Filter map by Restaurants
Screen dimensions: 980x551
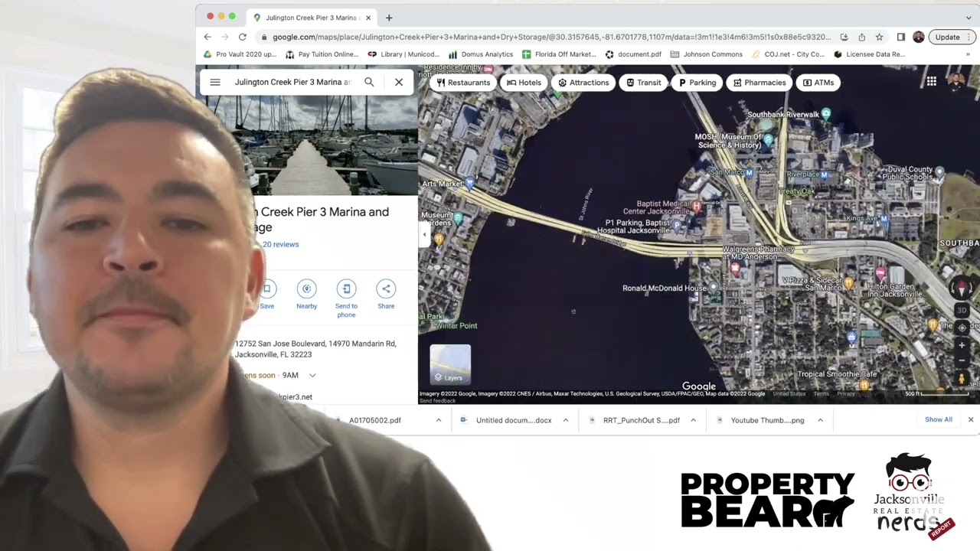pyautogui.click(x=463, y=83)
